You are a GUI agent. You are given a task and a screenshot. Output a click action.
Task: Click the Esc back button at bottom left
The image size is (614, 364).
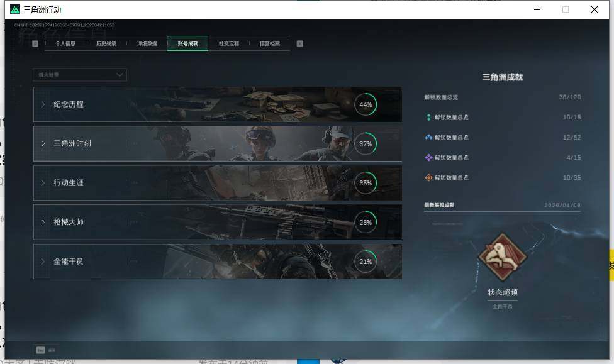tap(46, 350)
